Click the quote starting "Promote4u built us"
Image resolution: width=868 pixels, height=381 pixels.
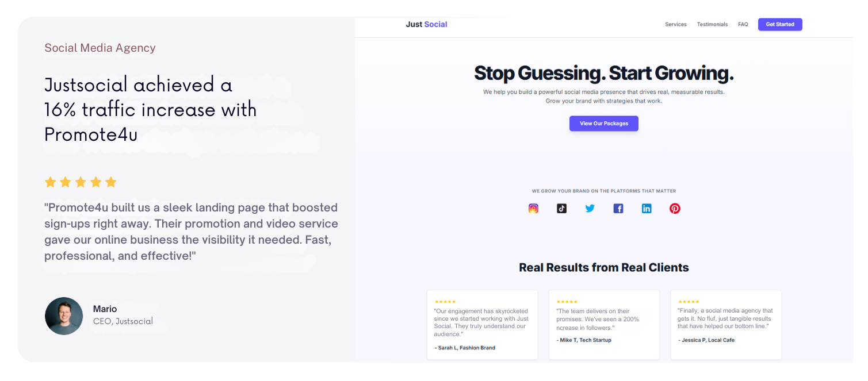pos(191,232)
